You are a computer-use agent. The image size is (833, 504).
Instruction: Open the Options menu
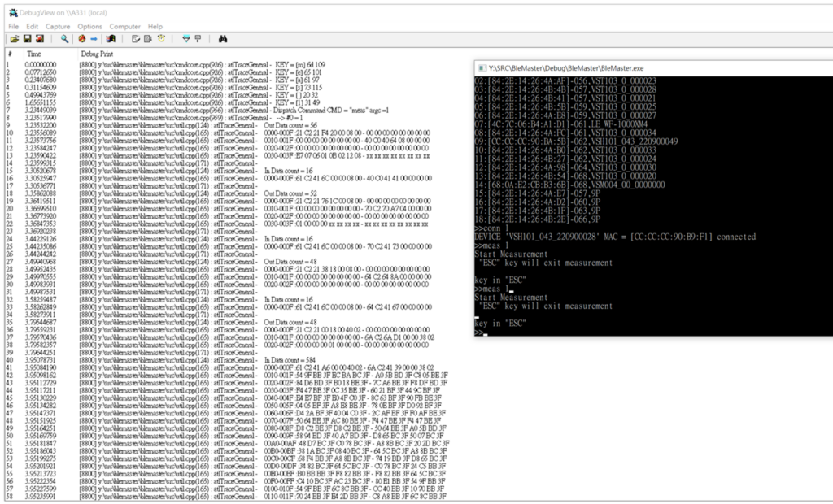[x=89, y=26]
